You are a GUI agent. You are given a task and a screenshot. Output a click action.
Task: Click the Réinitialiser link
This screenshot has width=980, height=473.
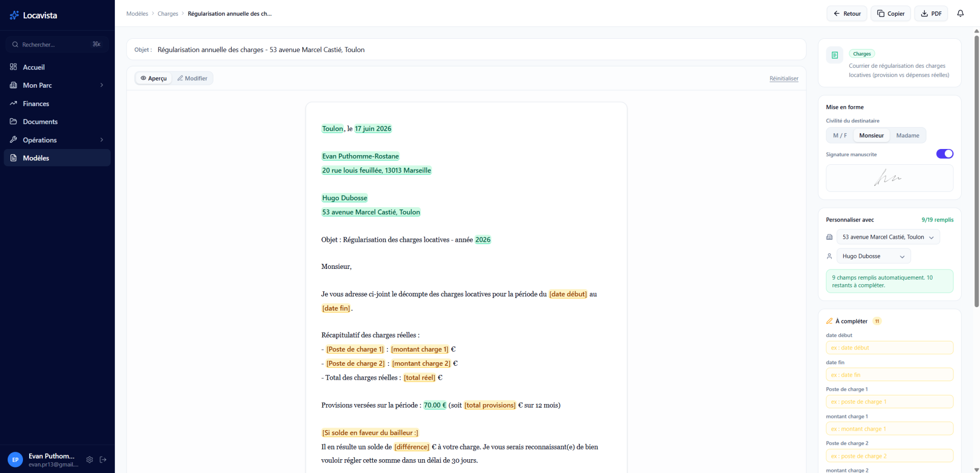[784, 79]
